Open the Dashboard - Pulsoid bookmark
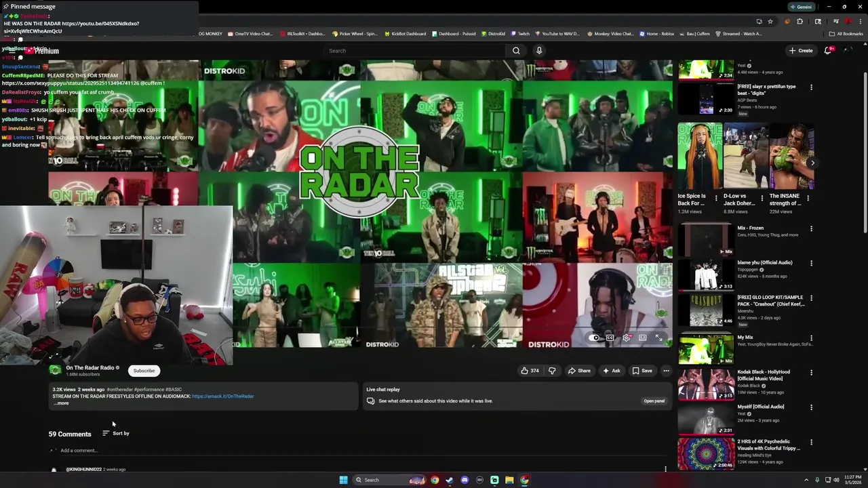Screen dimensions: 868x488 (453, 34)
